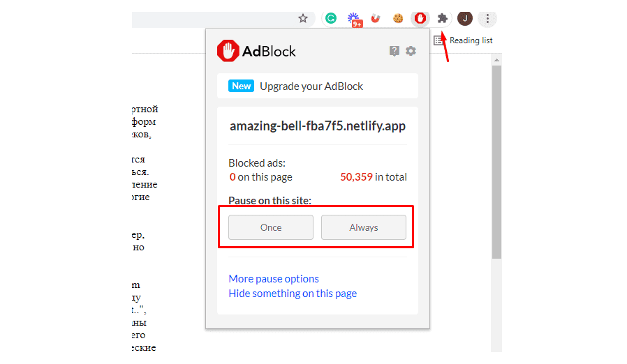Click the page scrollbar up arrow
The height and width of the screenshot is (364, 627).
click(x=496, y=60)
